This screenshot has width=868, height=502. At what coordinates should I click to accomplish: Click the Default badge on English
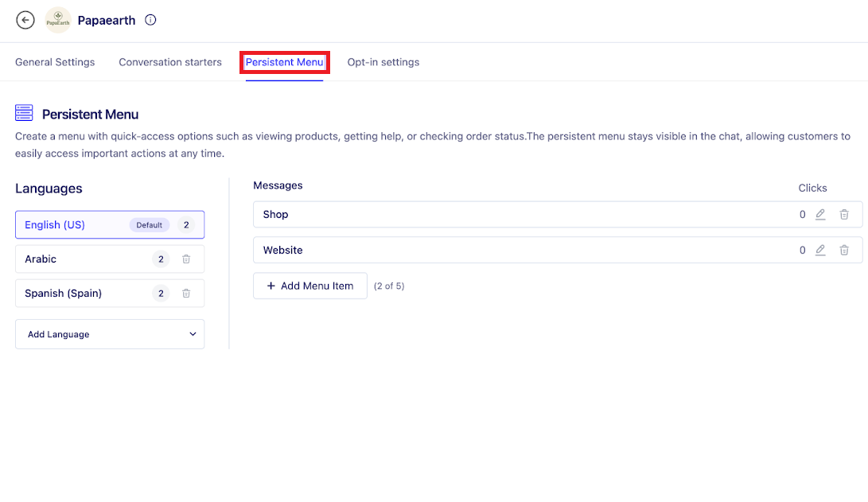(x=149, y=224)
